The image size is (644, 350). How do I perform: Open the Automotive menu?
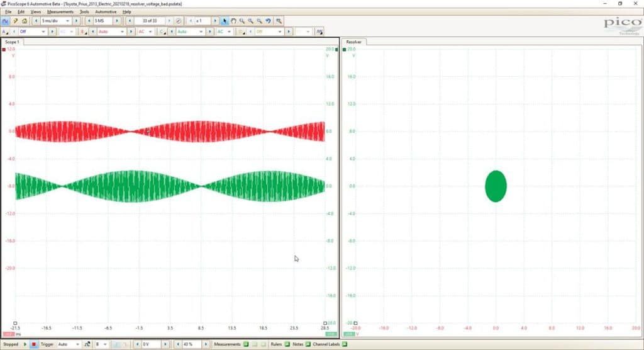[x=106, y=12]
